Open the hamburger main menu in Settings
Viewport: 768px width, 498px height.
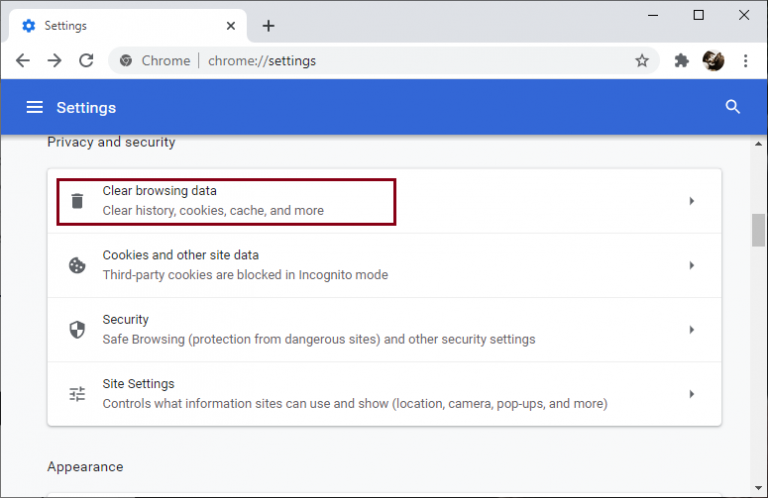(34, 107)
